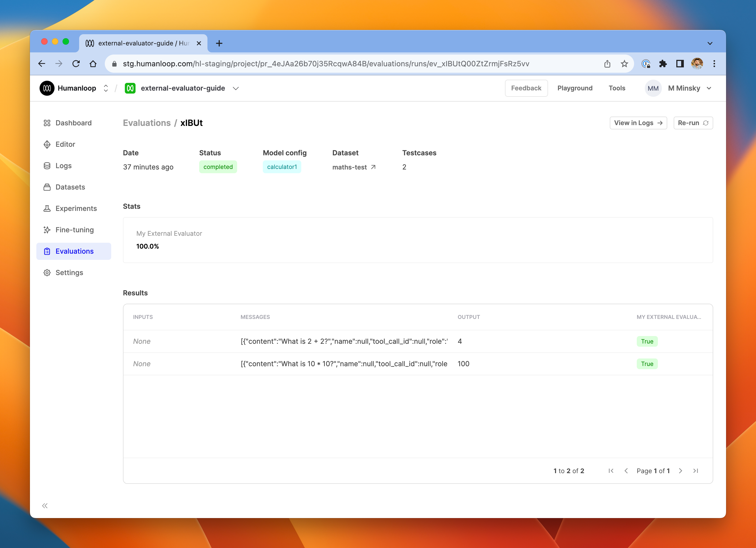Image resolution: width=756 pixels, height=548 pixels.
Task: Click the Re-run button
Action: coord(693,123)
